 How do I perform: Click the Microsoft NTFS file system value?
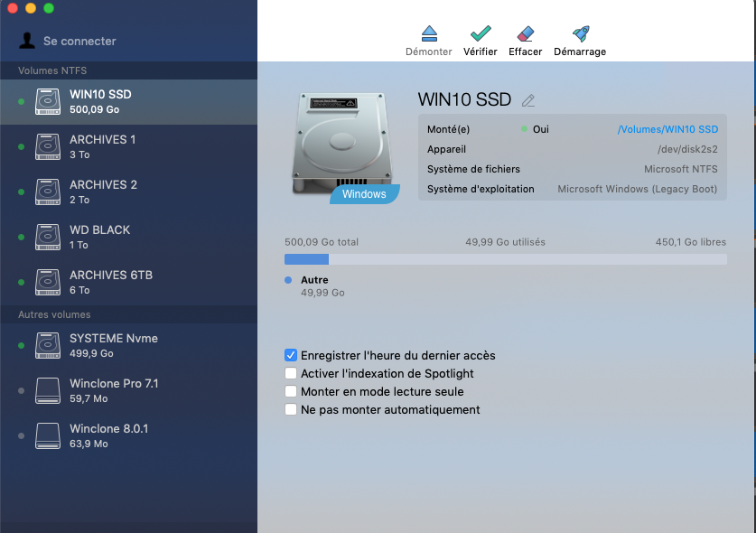(681, 169)
